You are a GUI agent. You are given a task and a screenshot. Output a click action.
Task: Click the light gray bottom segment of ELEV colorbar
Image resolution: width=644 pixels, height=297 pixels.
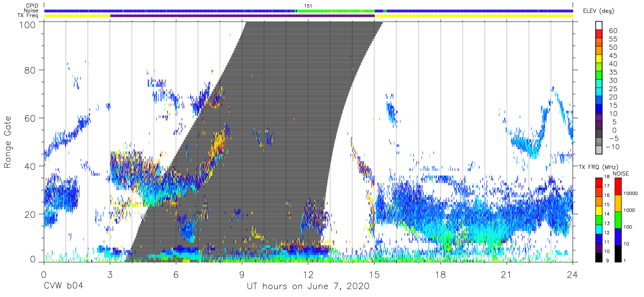click(599, 150)
